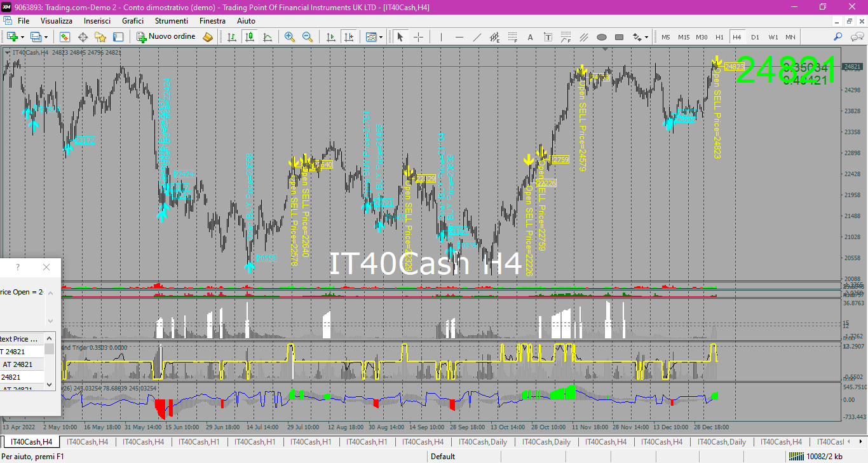Open the chat bubbles icon
Viewport: 868px width, 463px height.
856,37
